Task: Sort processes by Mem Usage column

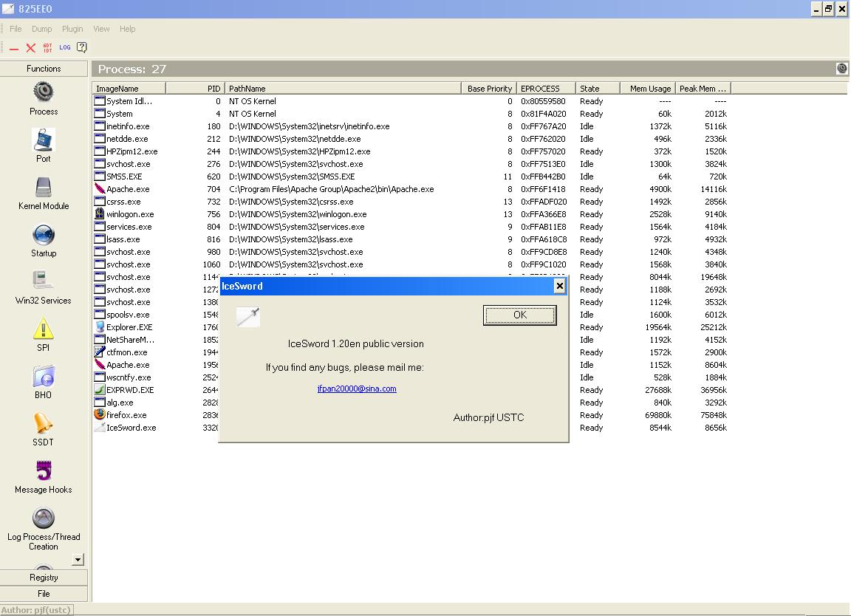Action: coord(648,89)
